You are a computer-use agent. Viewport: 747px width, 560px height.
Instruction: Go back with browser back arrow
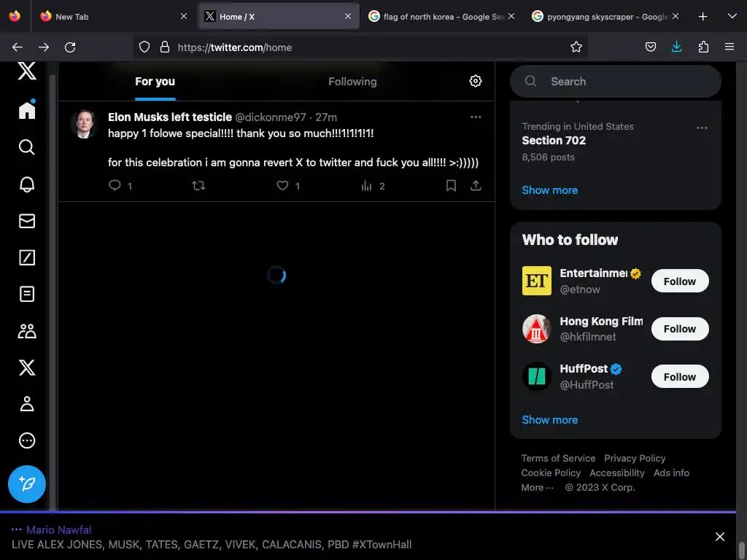18,47
